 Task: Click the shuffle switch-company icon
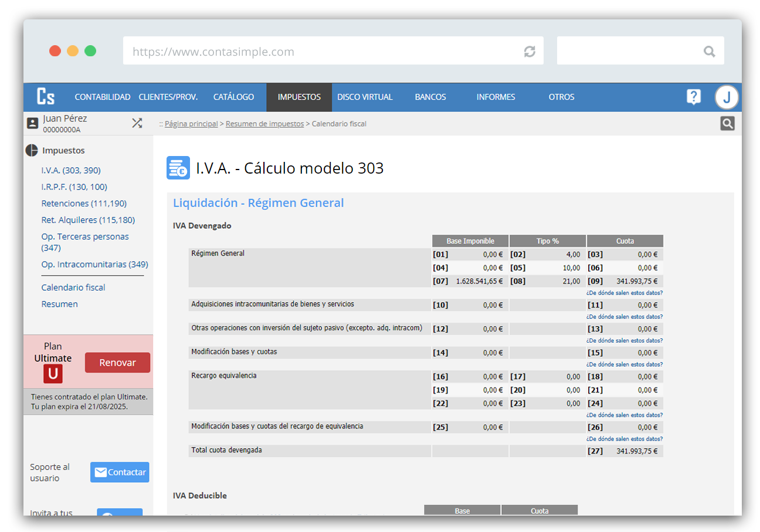137,123
